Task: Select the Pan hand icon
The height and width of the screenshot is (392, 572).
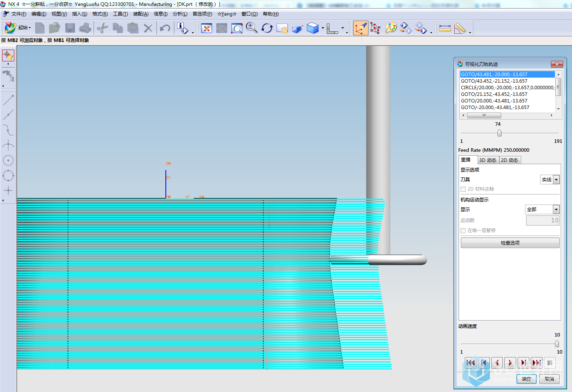Action: coord(282,28)
